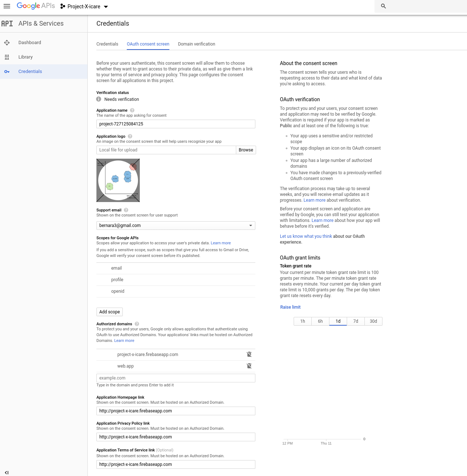Click the Library sidebar icon
The width and height of the screenshot is (467, 476).
(7, 57)
